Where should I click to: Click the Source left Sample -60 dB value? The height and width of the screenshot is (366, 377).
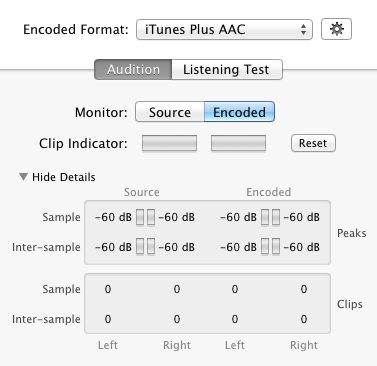click(x=113, y=217)
